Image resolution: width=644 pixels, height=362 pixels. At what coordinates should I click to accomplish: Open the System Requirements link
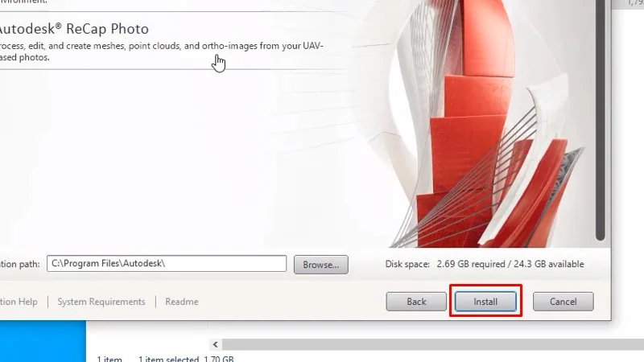click(101, 302)
